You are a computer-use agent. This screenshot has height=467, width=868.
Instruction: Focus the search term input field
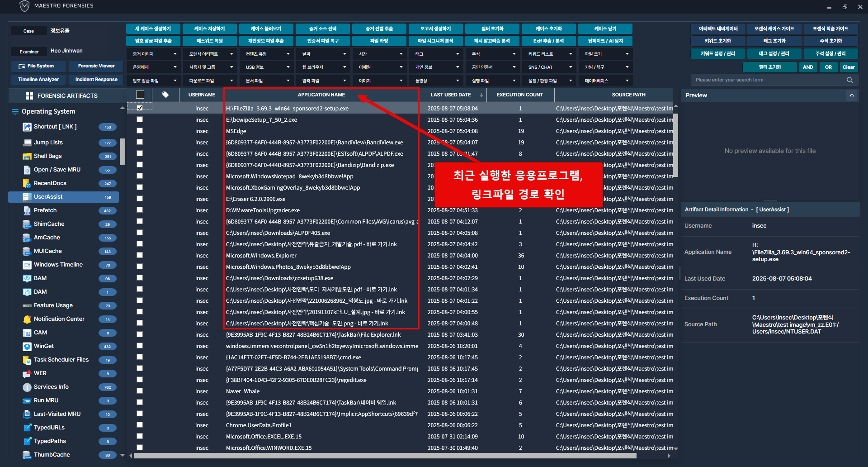pos(769,80)
